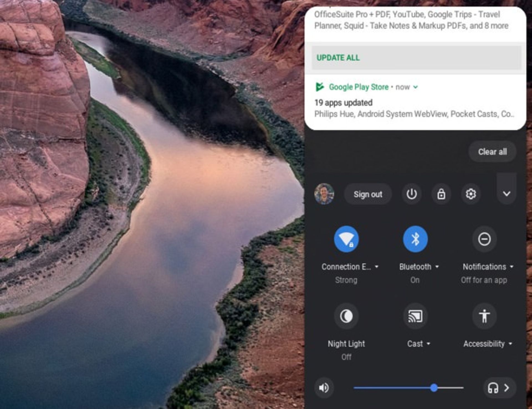The width and height of the screenshot is (532, 409).
Task: Click the Sign out button
Action: pyautogui.click(x=368, y=194)
